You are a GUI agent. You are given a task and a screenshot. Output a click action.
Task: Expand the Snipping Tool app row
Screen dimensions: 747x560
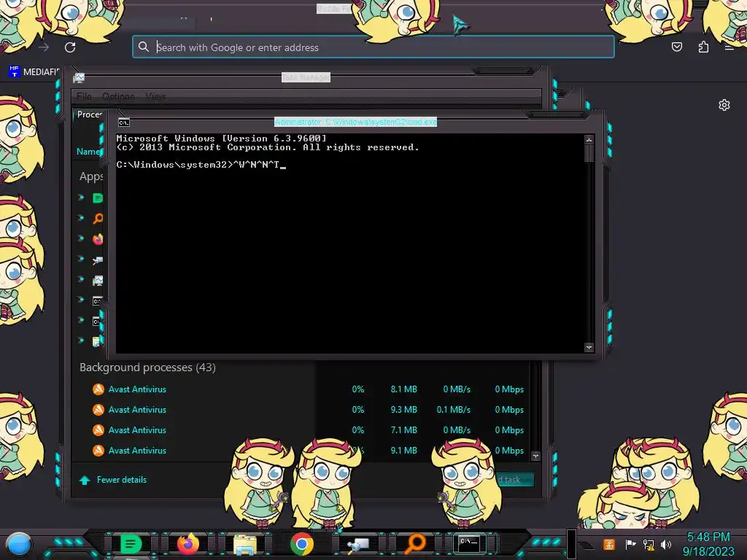click(x=81, y=259)
